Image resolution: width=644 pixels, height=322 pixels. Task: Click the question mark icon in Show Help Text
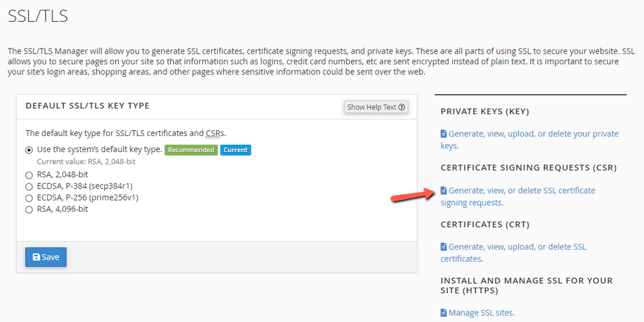pyautogui.click(x=402, y=107)
